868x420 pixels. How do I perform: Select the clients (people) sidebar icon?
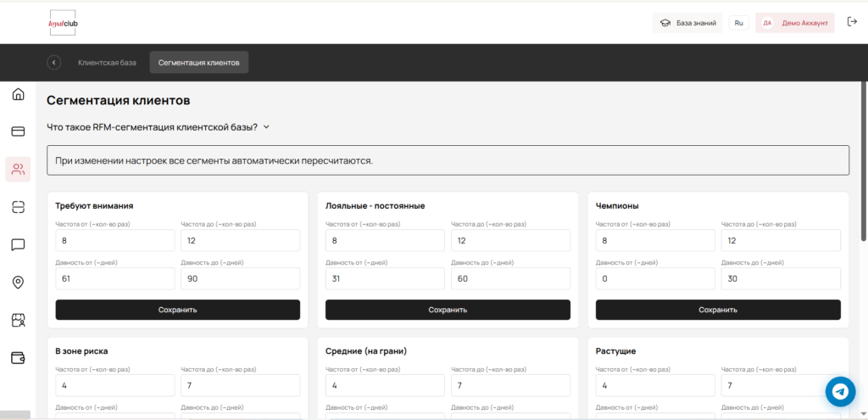(x=18, y=169)
